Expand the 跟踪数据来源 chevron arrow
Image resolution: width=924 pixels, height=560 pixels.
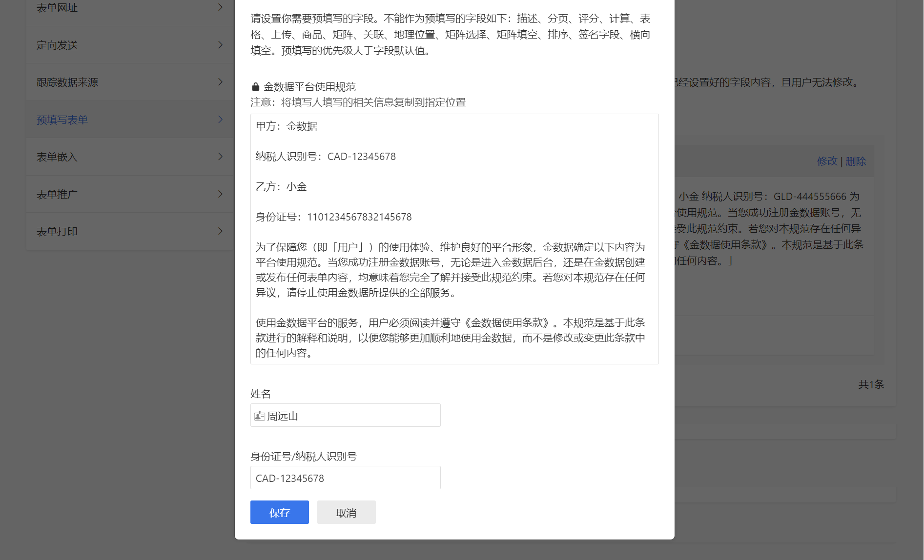(x=220, y=82)
